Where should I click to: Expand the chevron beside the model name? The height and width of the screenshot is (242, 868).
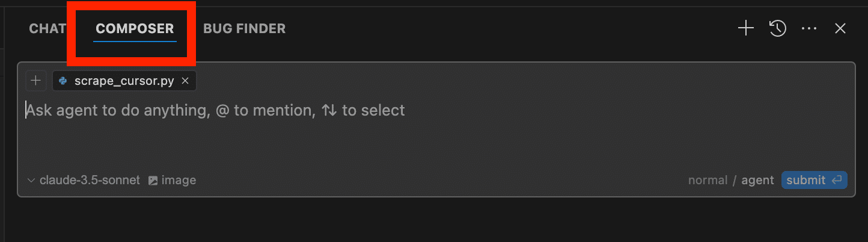[x=31, y=180]
